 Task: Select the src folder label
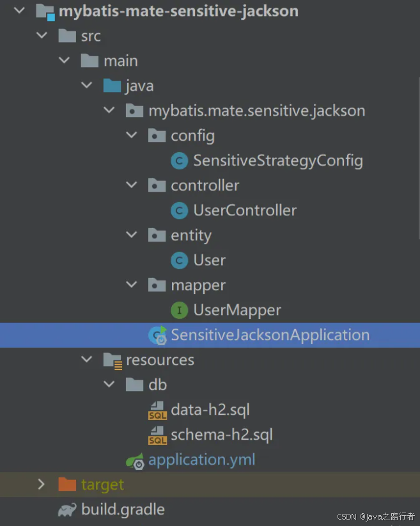[91, 36]
